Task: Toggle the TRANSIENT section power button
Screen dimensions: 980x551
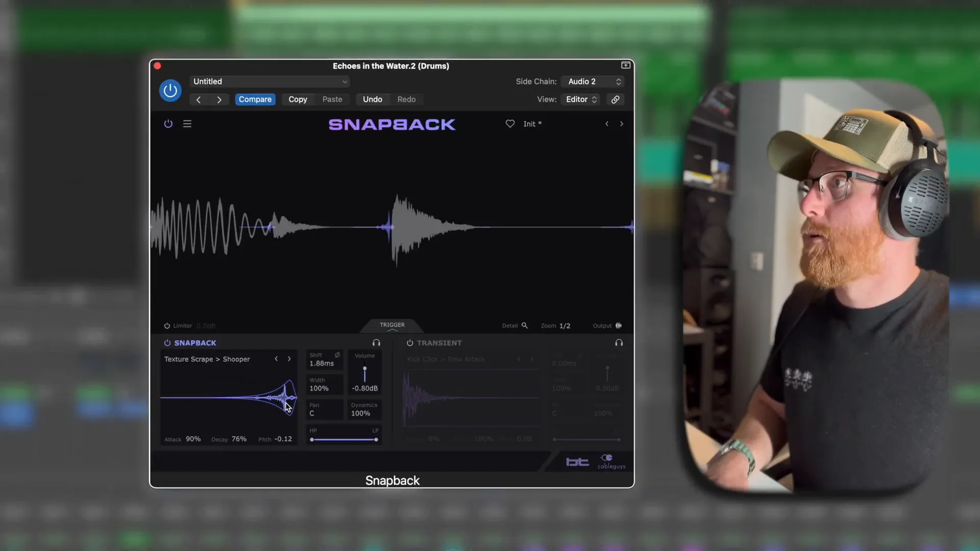Action: [410, 343]
